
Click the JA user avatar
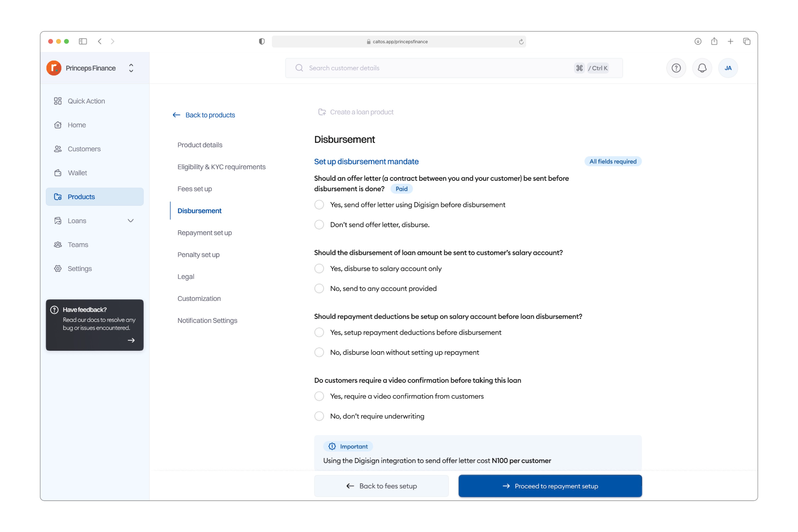tap(728, 68)
